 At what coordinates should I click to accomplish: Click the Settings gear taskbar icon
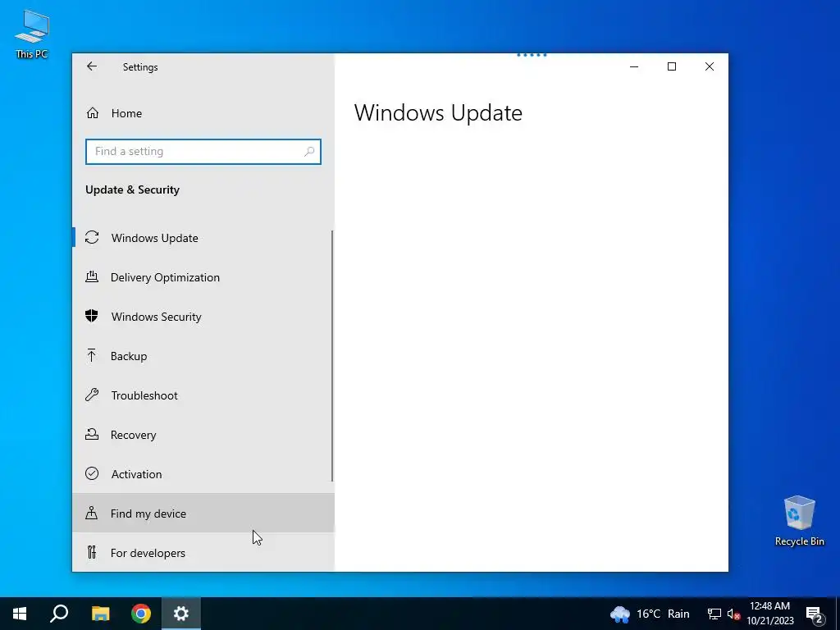coord(181,614)
